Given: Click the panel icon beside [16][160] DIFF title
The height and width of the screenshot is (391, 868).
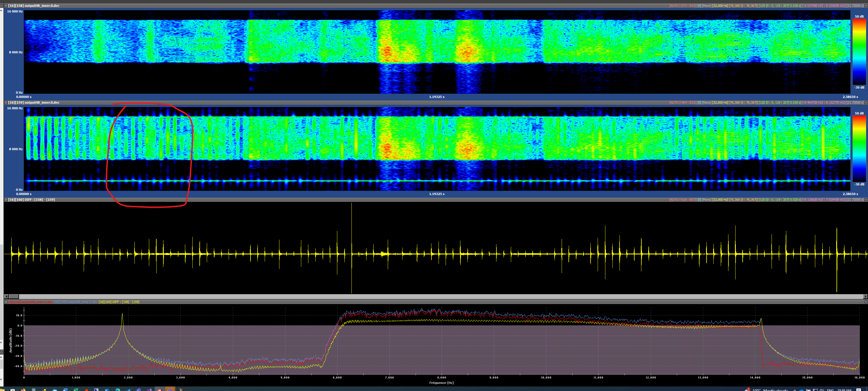Looking at the screenshot, I should [6, 200].
